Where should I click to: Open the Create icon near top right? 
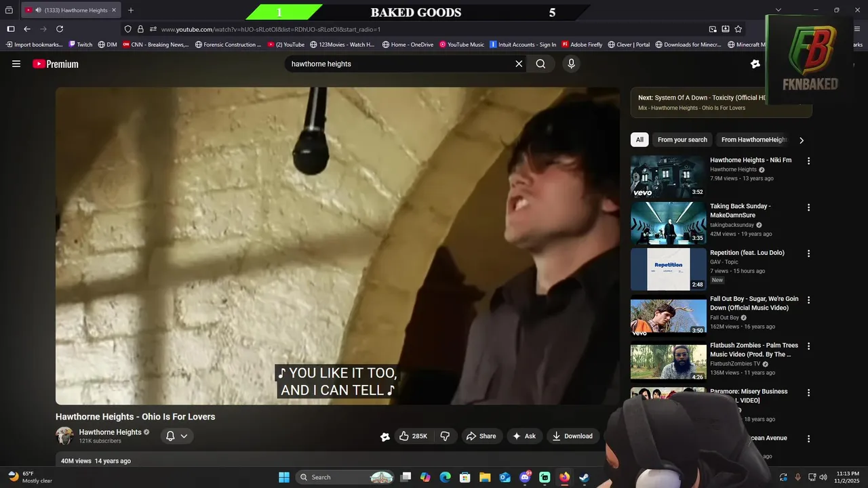pos(755,64)
